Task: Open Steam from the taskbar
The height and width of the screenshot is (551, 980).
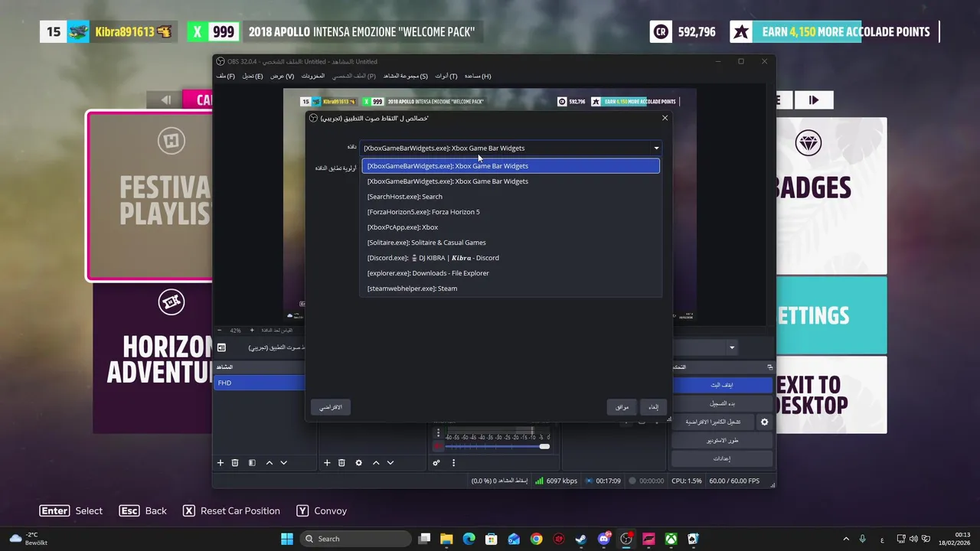Action: click(581, 539)
